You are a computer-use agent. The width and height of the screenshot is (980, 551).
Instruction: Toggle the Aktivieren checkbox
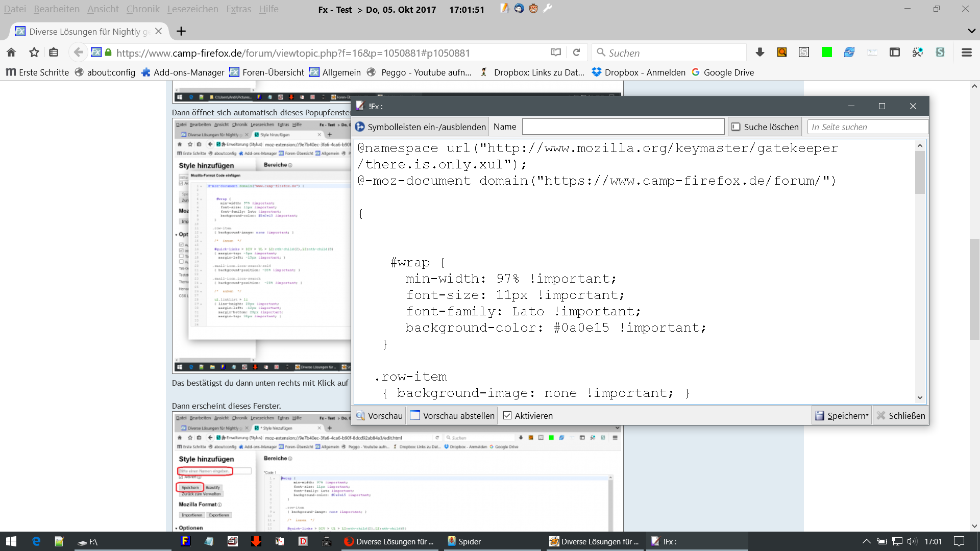click(x=507, y=416)
